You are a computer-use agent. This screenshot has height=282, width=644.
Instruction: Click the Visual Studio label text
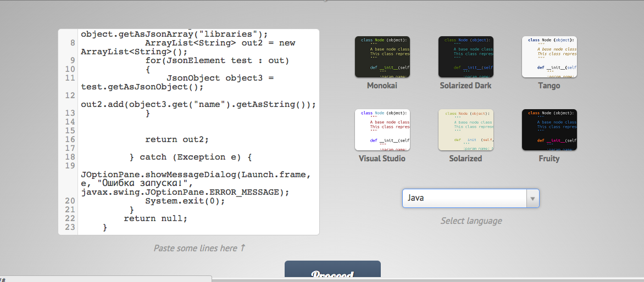[382, 159]
